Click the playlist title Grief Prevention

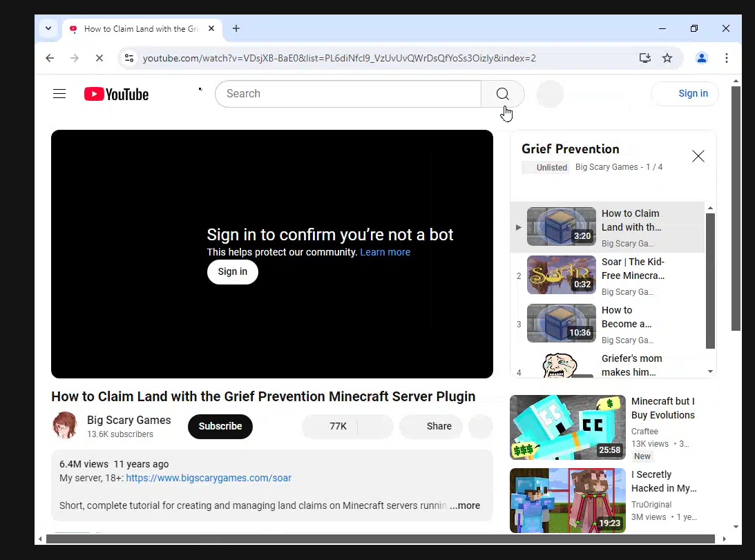(x=570, y=148)
